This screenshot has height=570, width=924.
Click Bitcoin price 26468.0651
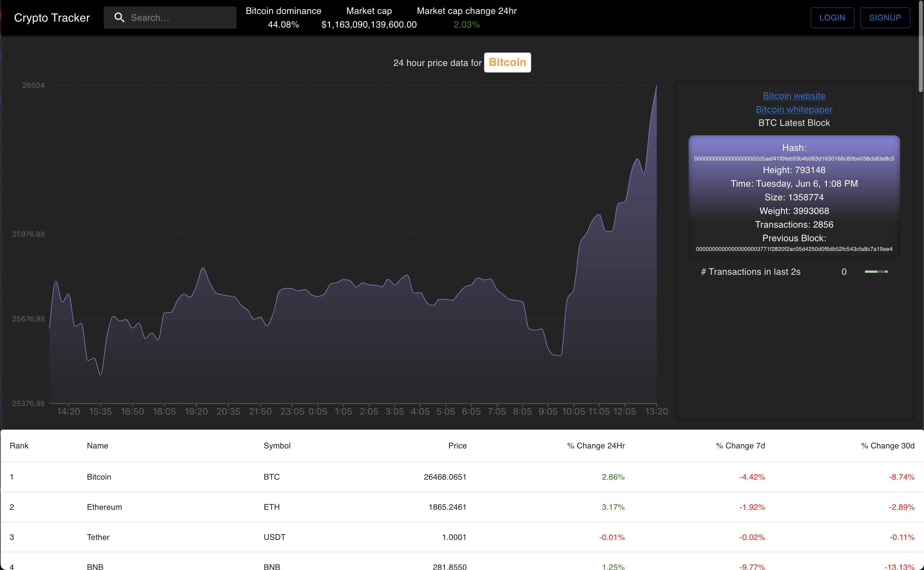445,477
